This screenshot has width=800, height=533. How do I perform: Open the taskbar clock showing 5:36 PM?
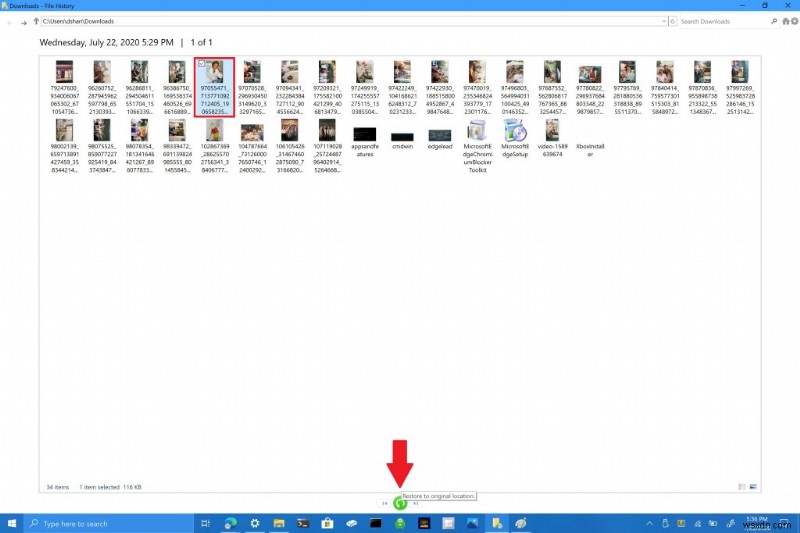(x=757, y=522)
